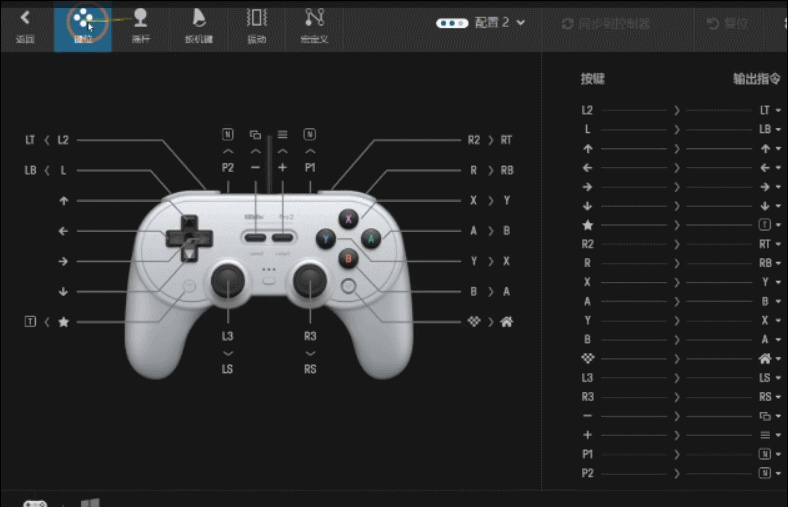Click the menu icon above plus button
This screenshot has width=788, height=507.
pyautogui.click(x=282, y=134)
